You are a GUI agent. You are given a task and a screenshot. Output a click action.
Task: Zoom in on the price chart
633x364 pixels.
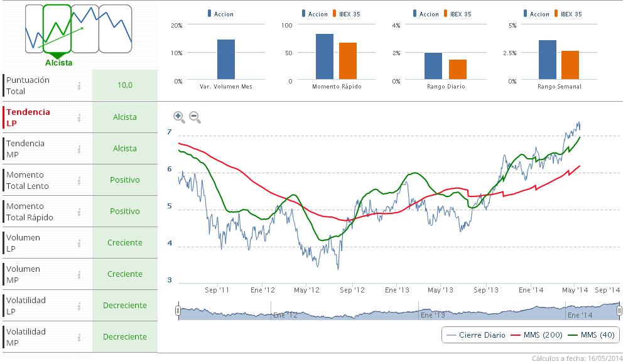[179, 117]
